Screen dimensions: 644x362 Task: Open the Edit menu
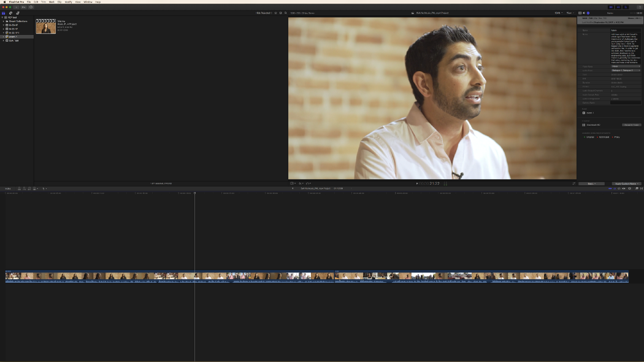point(36,2)
